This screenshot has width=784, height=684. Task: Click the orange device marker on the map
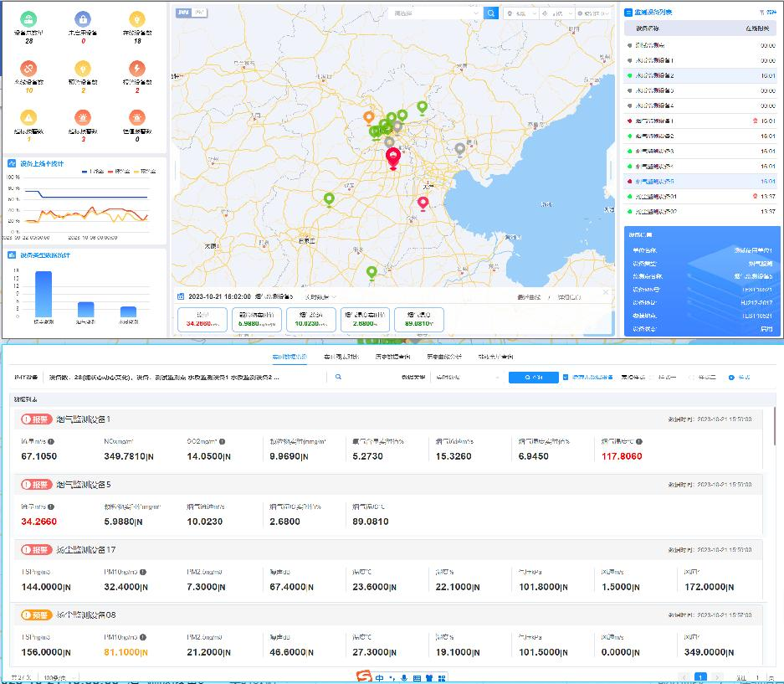(x=368, y=118)
